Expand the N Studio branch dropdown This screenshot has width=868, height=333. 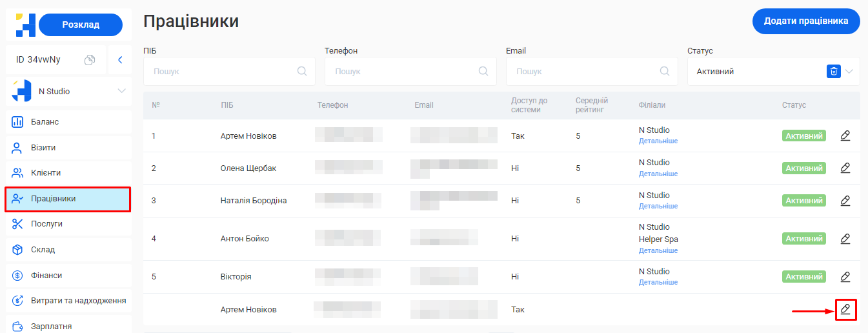[x=121, y=91]
